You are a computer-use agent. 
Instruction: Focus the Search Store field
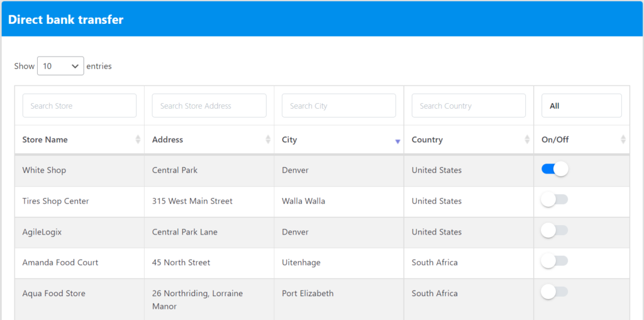[x=79, y=106]
